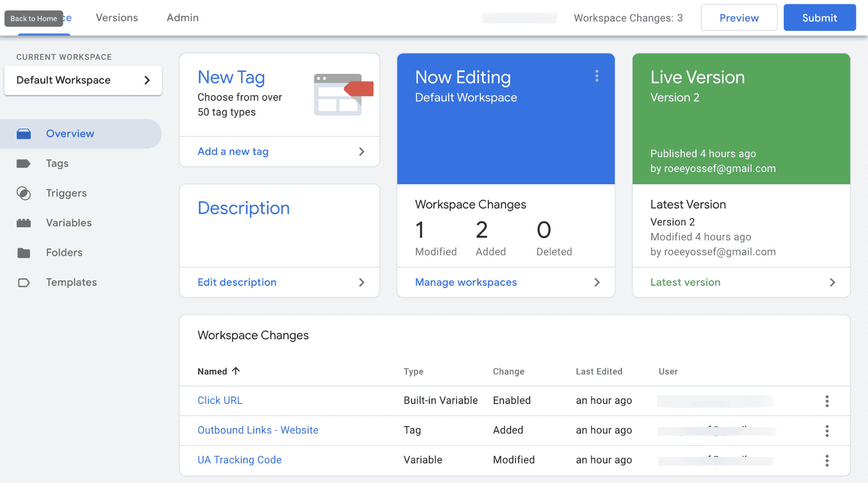Image resolution: width=868 pixels, height=483 pixels.
Task: Click the Enabled change cell
Action: pyautogui.click(x=512, y=400)
